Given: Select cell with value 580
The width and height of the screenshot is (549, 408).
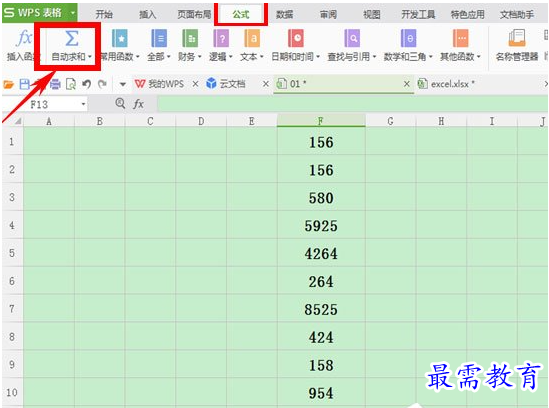Looking at the screenshot, I should [x=321, y=197].
